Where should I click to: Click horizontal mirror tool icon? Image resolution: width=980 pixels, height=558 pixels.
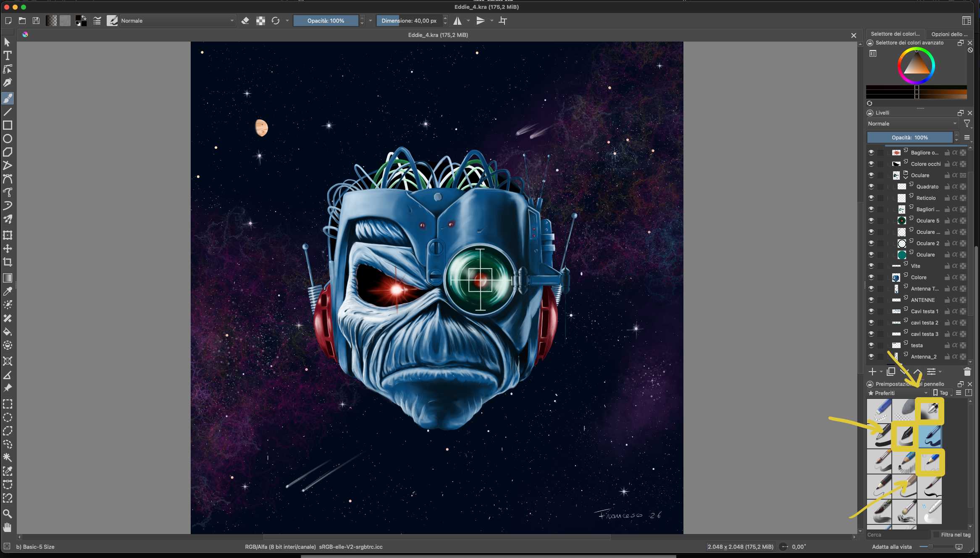(x=457, y=21)
